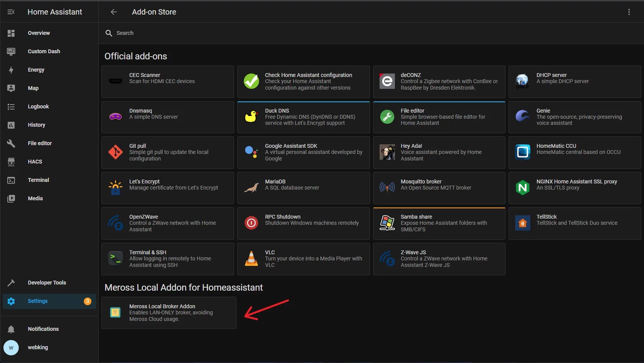
Task: Click the HACS sidebar icon
Action: coord(11,162)
